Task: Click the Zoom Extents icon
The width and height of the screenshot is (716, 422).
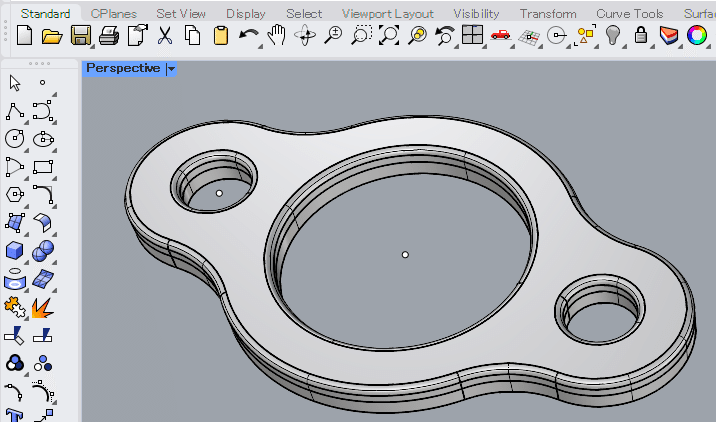Action: coord(389,36)
